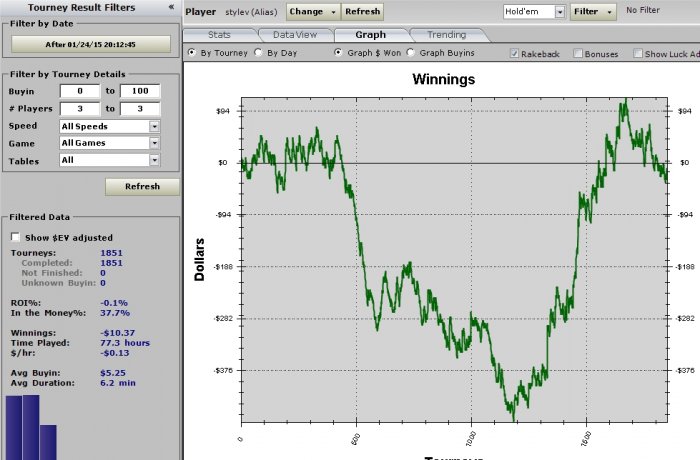This screenshot has height=460, width=700.
Task: Click the No Filter status text
Action: (643, 10)
